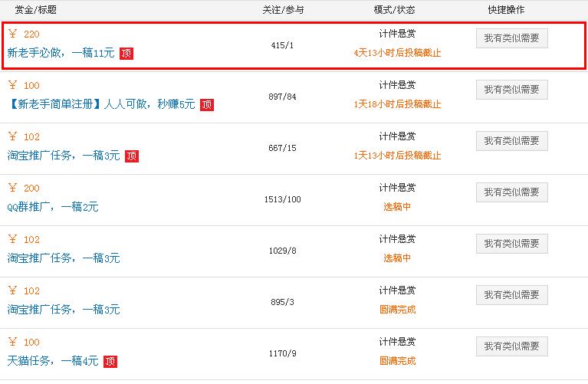
Task: Click the ¥ symbol next to 200 bounty
Action: [x=12, y=188]
